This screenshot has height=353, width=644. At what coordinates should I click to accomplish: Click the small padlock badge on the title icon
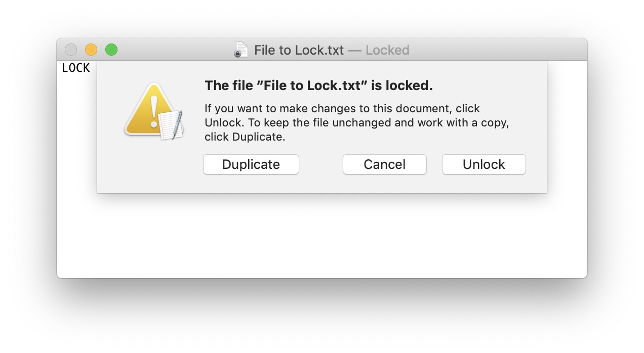point(237,54)
